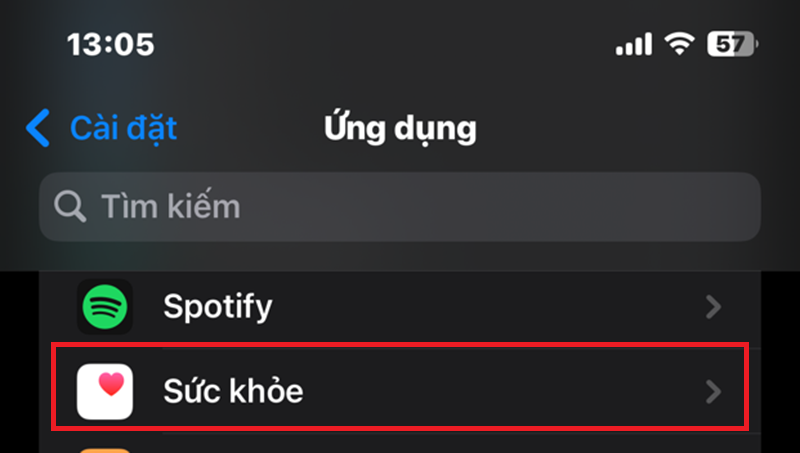This screenshot has height=453, width=800.
Task: Select the Spotify label in the list
Action: click(217, 306)
